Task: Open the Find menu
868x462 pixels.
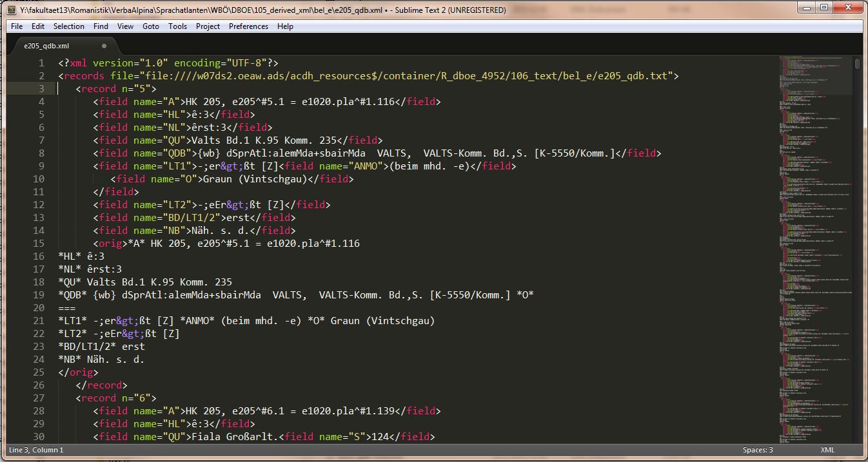Action: click(101, 26)
